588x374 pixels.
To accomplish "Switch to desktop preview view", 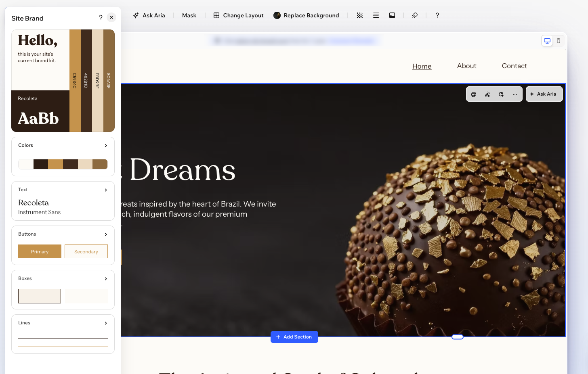I will [547, 41].
